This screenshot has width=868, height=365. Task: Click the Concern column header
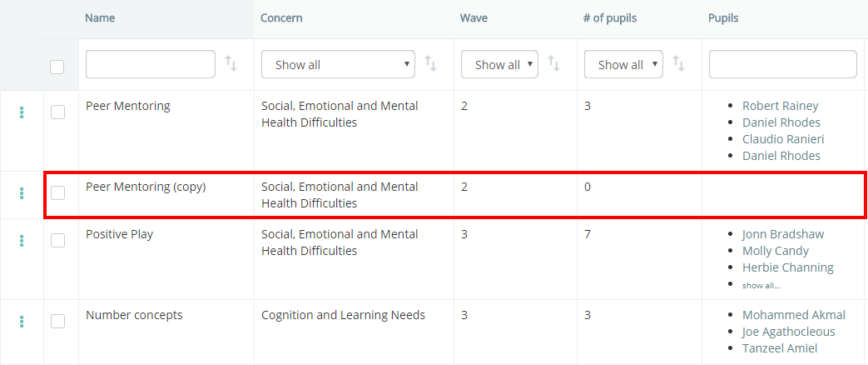click(x=281, y=18)
